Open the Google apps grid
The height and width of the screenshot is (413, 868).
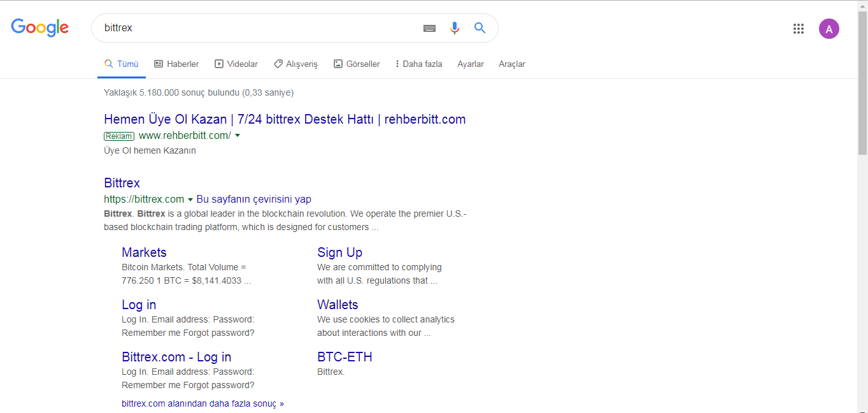coord(798,28)
